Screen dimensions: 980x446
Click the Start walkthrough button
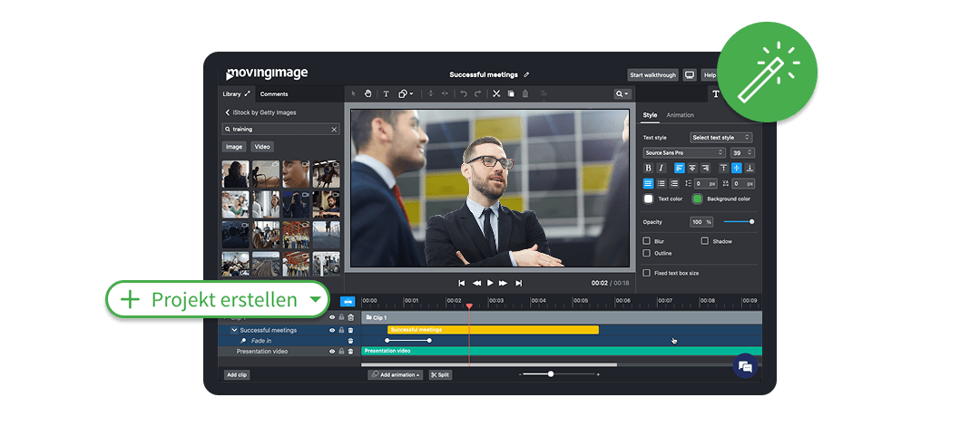(x=653, y=75)
